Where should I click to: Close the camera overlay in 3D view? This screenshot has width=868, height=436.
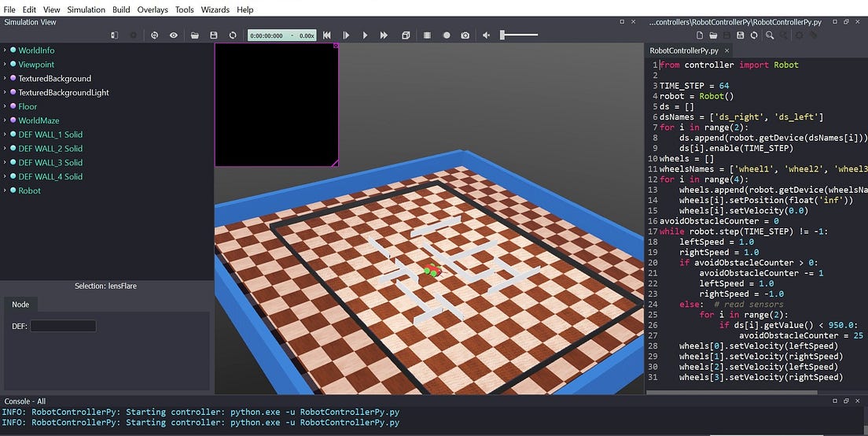coord(336,46)
